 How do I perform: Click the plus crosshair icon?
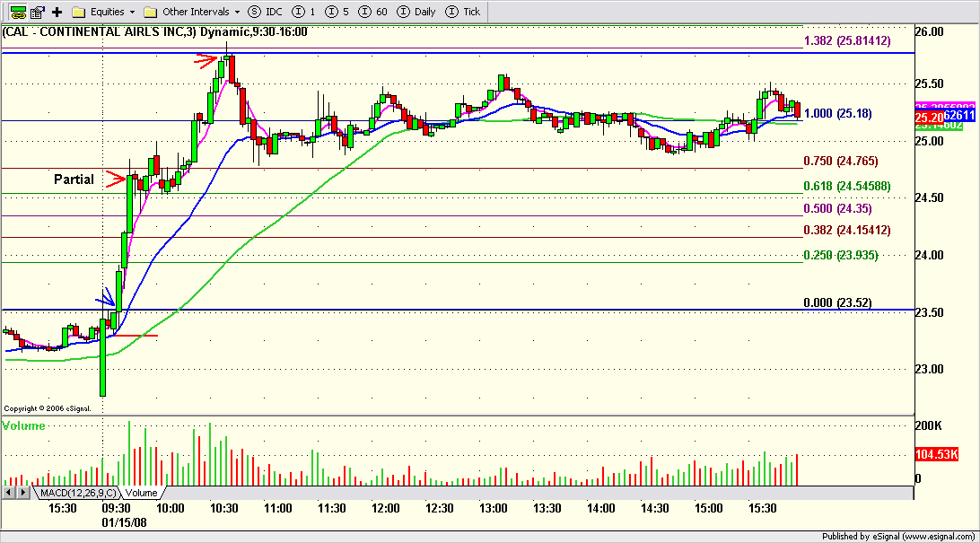(57, 12)
